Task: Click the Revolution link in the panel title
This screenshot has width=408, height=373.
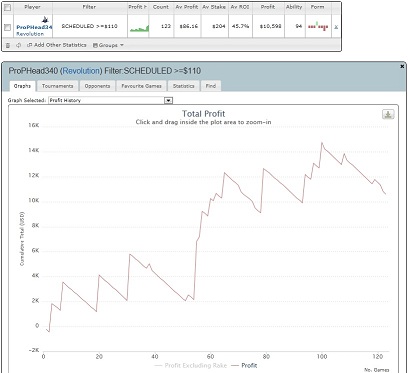Action: [82, 71]
